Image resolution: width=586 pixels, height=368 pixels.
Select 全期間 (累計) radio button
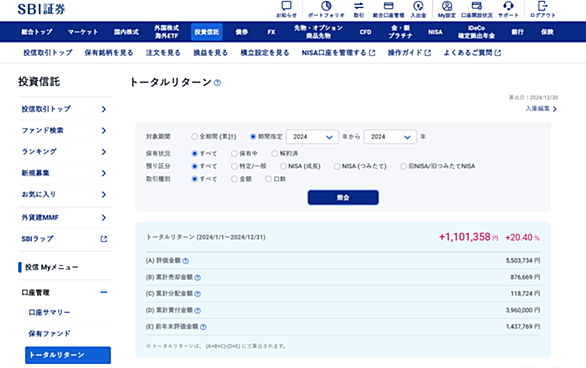(194, 137)
